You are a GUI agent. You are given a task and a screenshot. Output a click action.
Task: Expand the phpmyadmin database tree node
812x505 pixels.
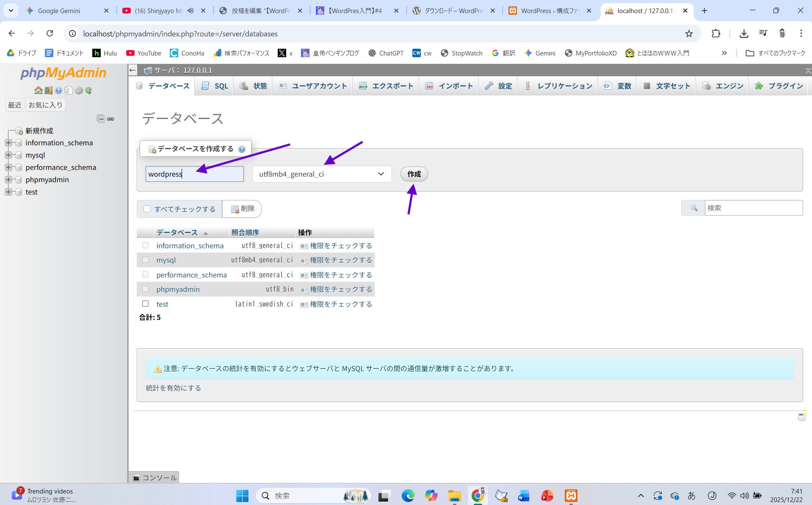tap(8, 180)
